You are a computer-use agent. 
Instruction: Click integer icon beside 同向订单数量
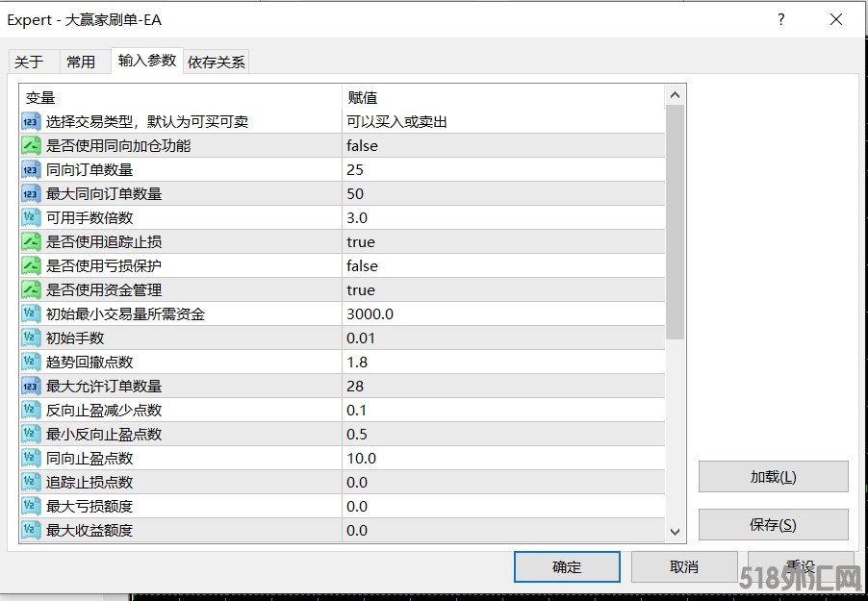tap(31, 170)
